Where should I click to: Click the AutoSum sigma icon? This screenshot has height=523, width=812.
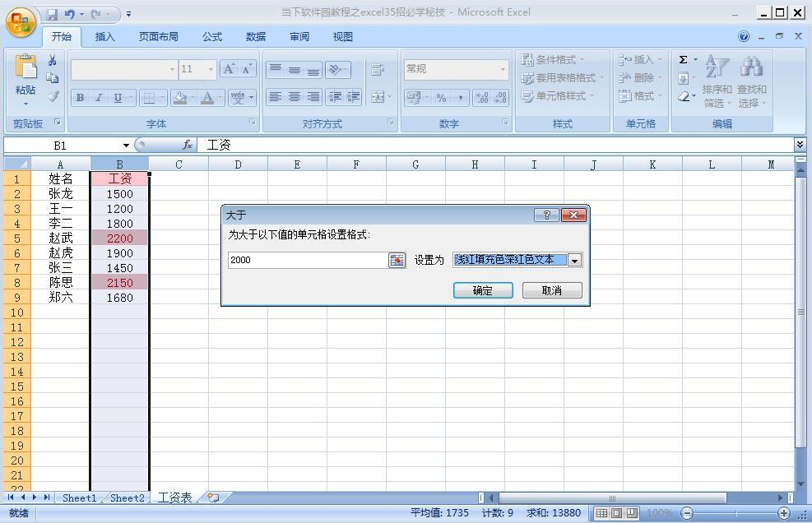point(683,60)
